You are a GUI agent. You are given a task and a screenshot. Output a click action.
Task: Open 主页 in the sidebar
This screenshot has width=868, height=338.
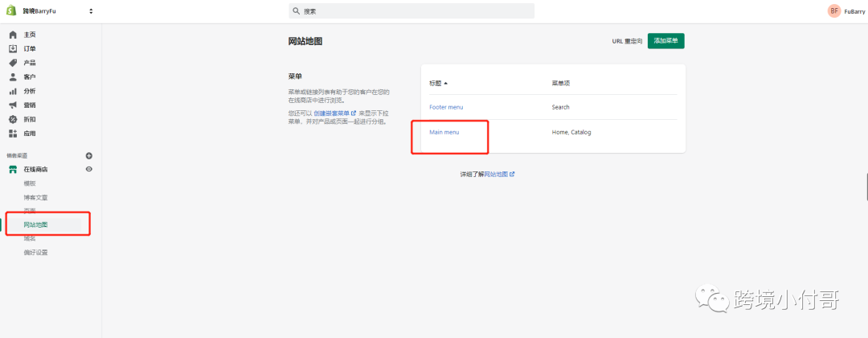[30, 35]
